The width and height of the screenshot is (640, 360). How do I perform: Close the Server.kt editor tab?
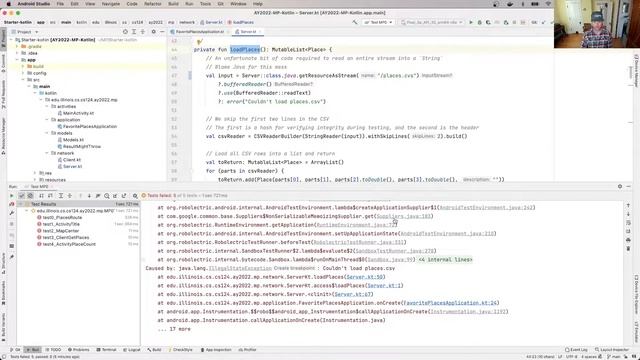click(260, 32)
